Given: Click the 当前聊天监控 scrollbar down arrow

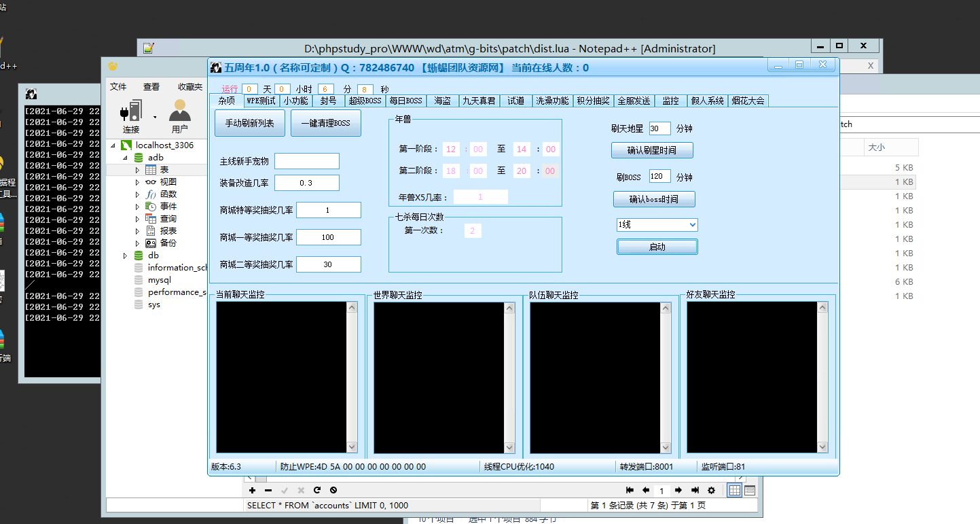Looking at the screenshot, I should coord(352,447).
